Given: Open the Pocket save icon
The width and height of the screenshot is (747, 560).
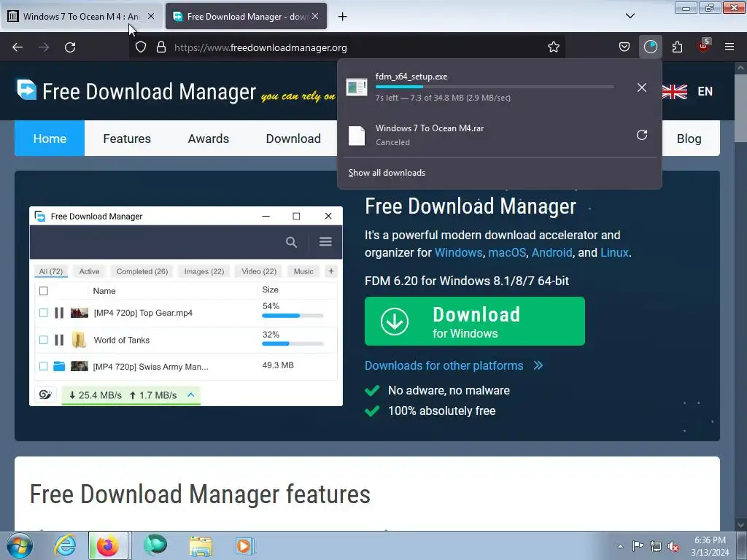Looking at the screenshot, I should point(624,47).
